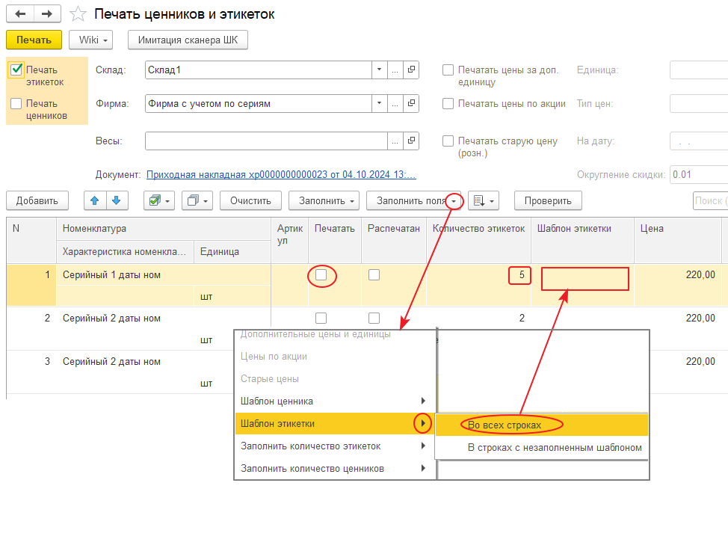
Task: Click the back navigation arrow
Action: point(20,14)
